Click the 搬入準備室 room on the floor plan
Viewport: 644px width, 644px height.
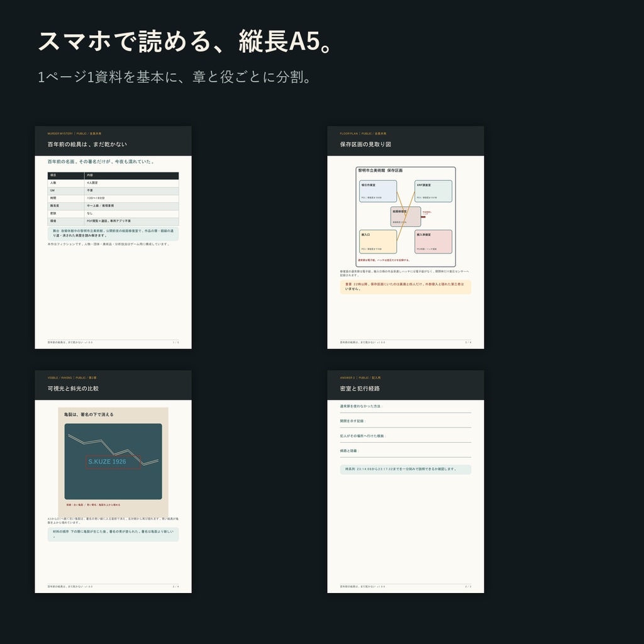433,241
